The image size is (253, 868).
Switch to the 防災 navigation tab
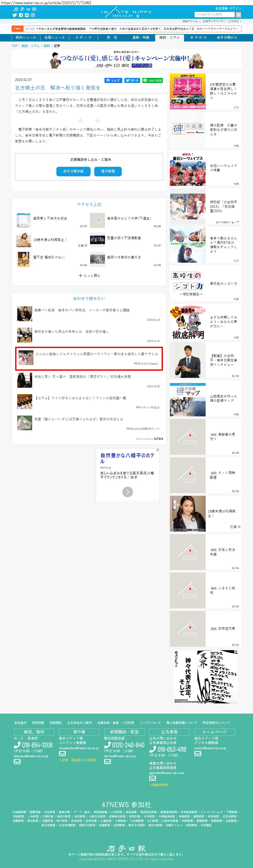(112, 37)
